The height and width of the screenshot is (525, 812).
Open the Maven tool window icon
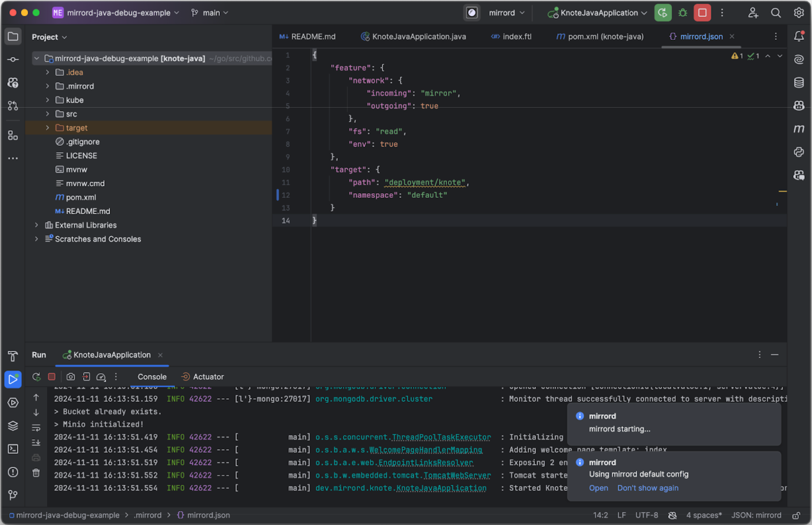point(799,129)
